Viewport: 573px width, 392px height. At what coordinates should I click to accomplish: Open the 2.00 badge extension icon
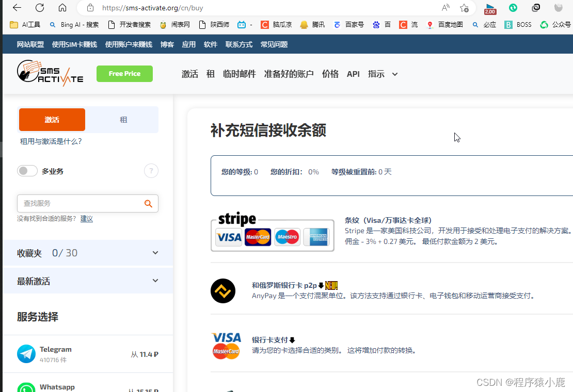tap(490, 8)
